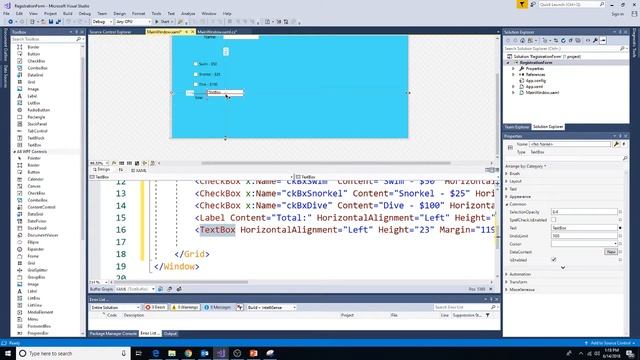This screenshot has width=640, height=360.
Task: Switch to Package Manager Console tab
Action: click(x=113, y=333)
